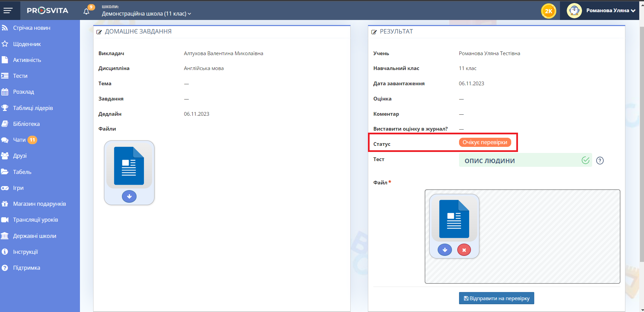The width and height of the screenshot is (644, 312).
Task: Click the PROSVITA logo
Action: tap(47, 10)
